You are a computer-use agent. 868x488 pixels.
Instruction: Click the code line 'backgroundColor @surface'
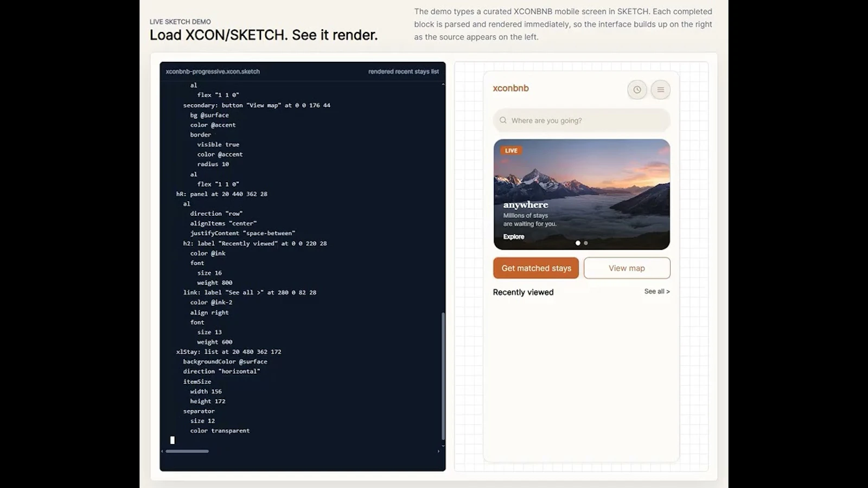pyautogui.click(x=225, y=362)
